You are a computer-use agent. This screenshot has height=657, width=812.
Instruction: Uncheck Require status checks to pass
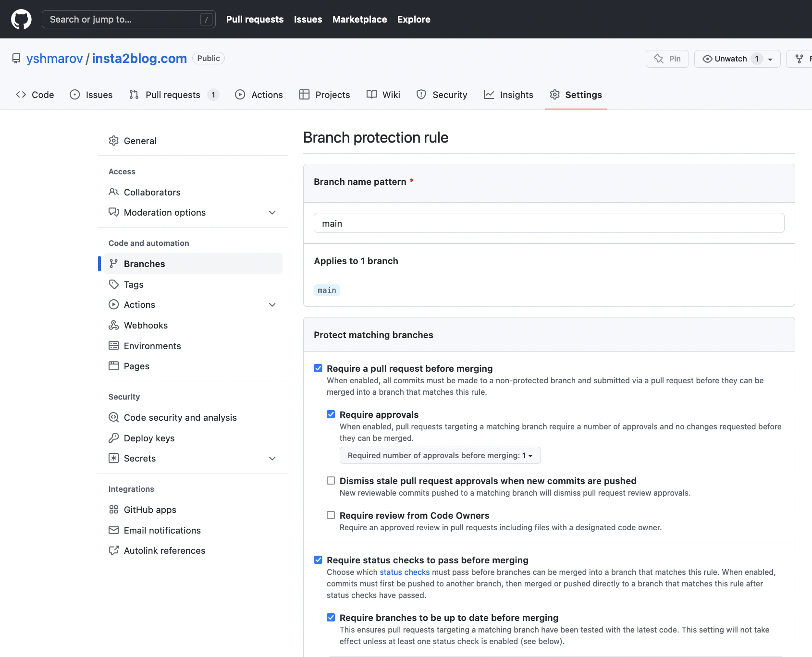pyautogui.click(x=318, y=560)
